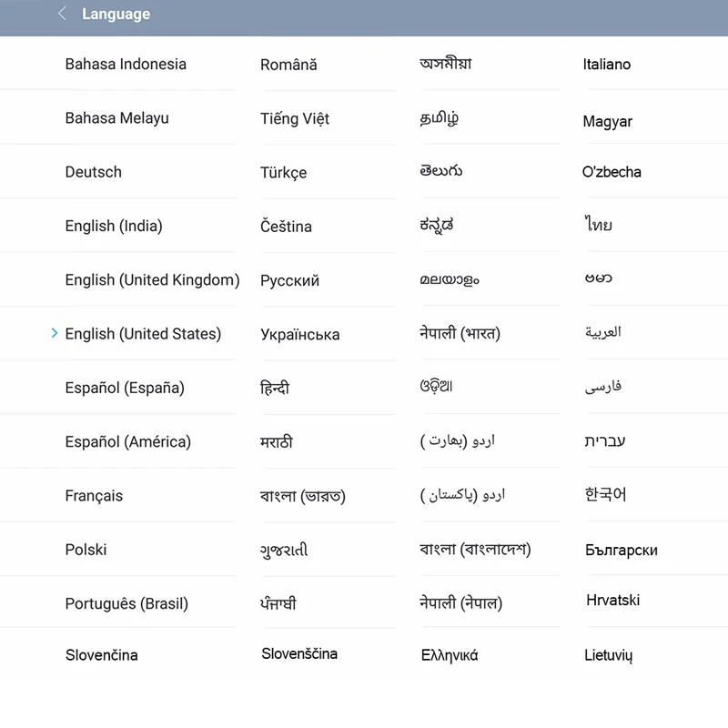Image resolution: width=728 pixels, height=728 pixels.
Task: Choose Español (España)
Action: (125, 388)
